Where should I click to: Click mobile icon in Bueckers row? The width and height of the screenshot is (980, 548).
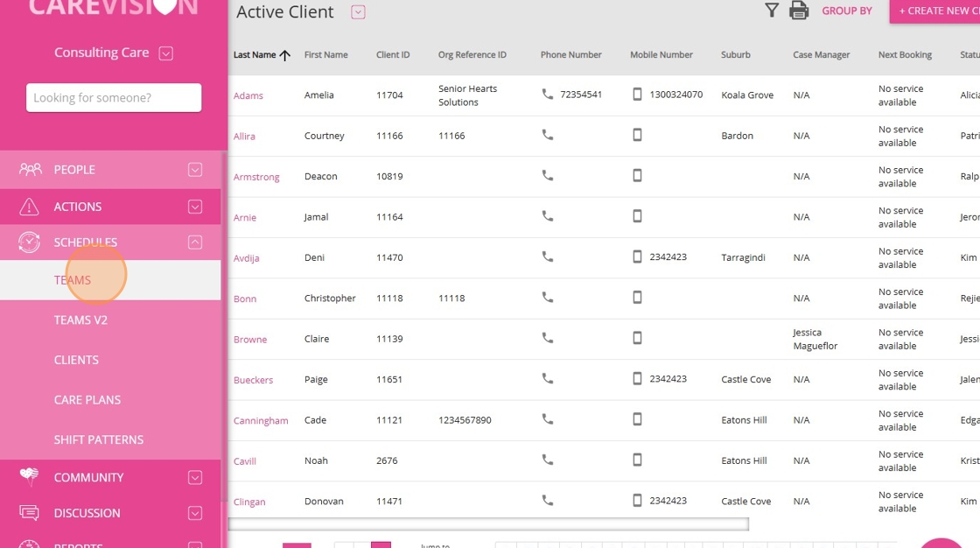[x=637, y=378]
